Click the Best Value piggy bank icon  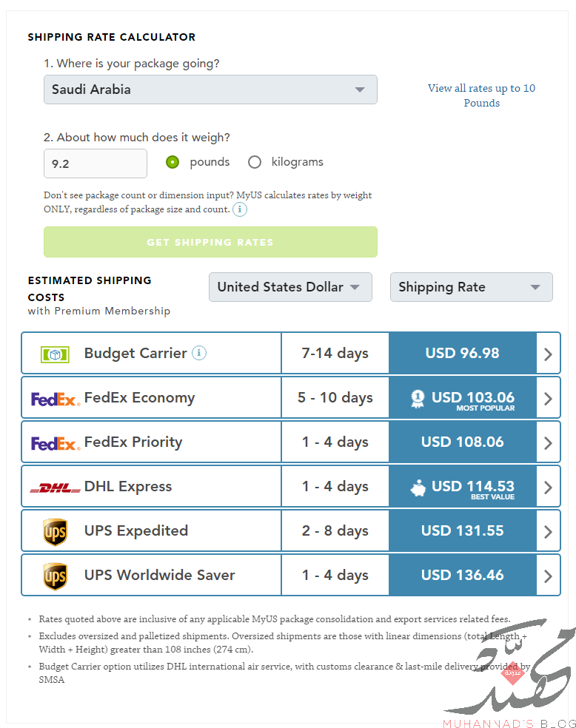pos(418,488)
